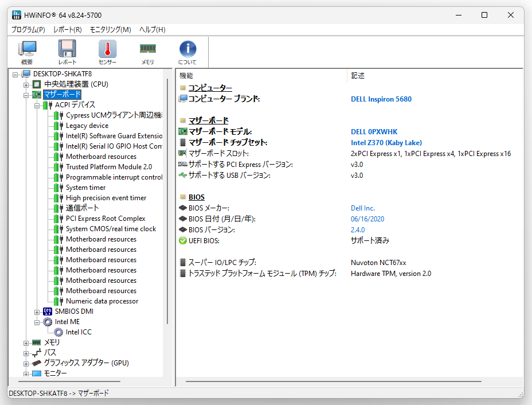532x405 pixels.
Task: Select the Numeric data processor item
Action: coord(102,301)
